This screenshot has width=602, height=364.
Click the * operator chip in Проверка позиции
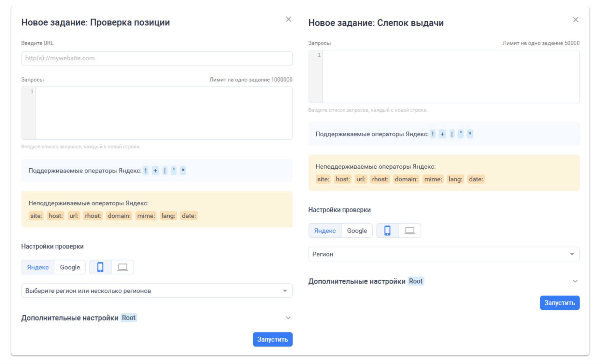coord(183,171)
